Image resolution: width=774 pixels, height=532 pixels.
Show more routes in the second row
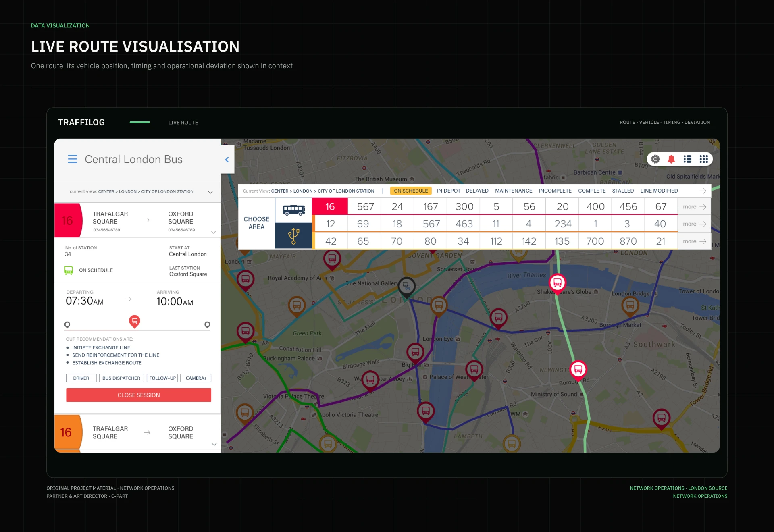[694, 224]
